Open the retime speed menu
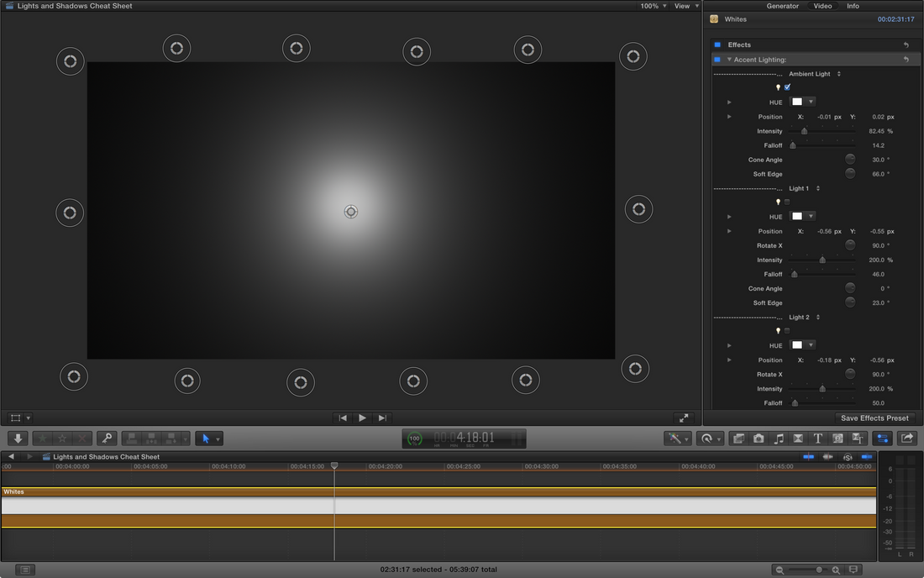The width and height of the screenshot is (924, 578). click(708, 439)
